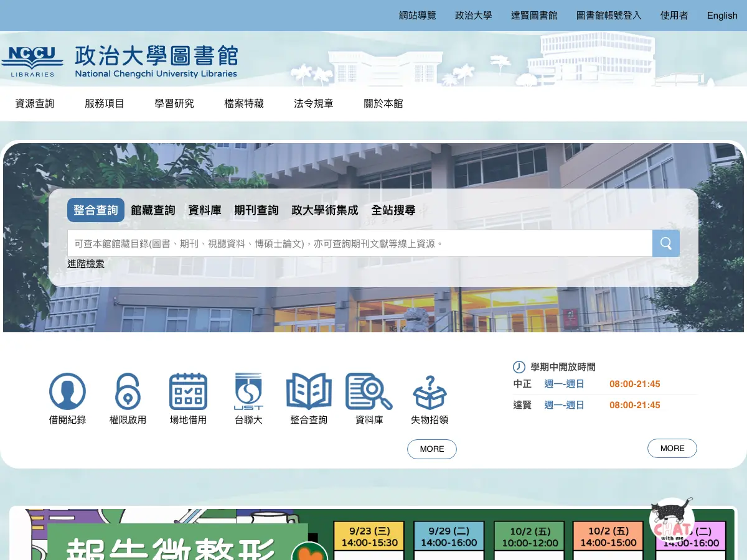Open the Chat with me cat widget
The height and width of the screenshot is (560, 747).
point(672,519)
